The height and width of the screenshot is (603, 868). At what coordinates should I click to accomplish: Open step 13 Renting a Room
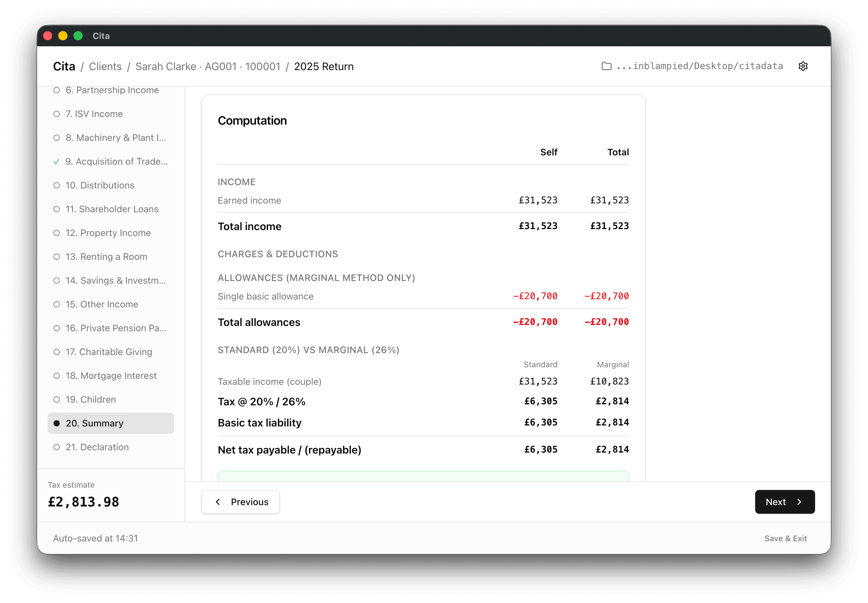pos(111,257)
